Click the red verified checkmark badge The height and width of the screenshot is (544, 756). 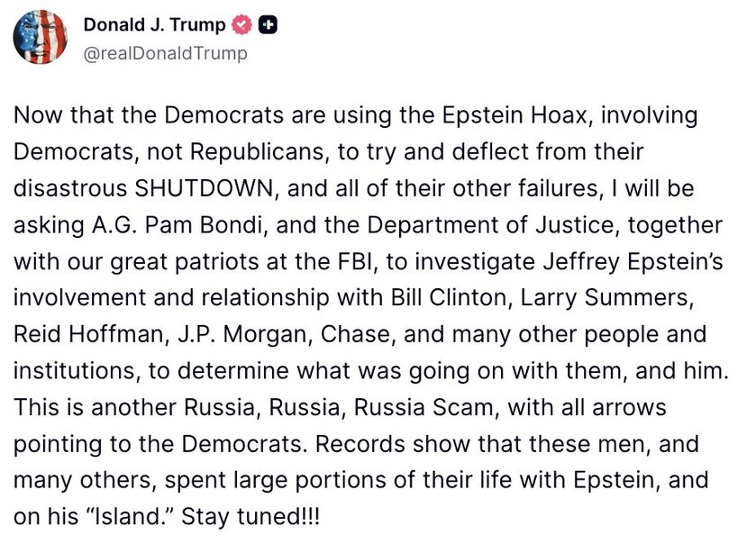(243, 26)
